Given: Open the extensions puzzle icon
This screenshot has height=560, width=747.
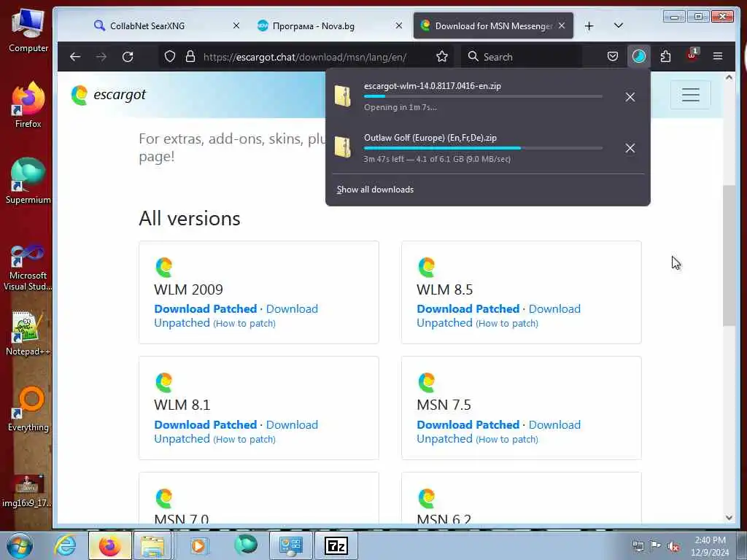Looking at the screenshot, I should pos(665,57).
